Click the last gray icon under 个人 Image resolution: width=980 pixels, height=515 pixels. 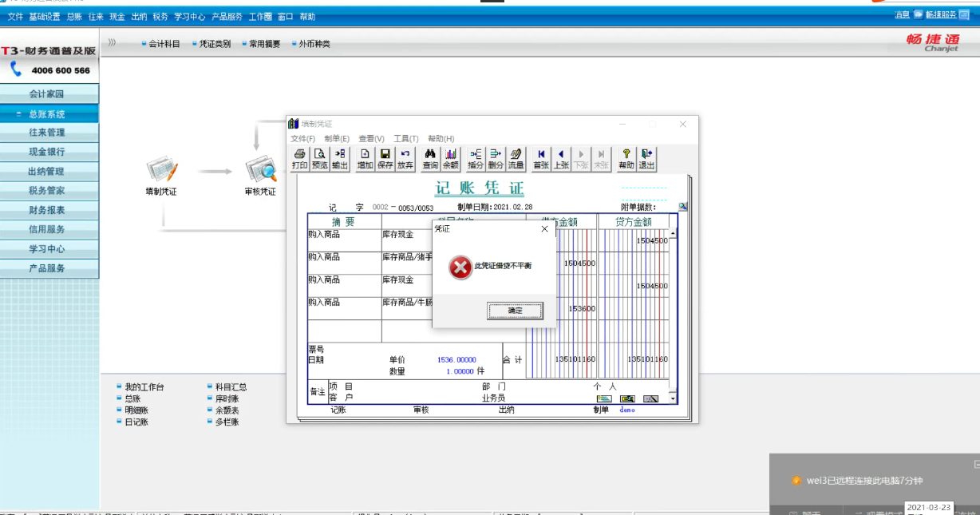[651, 398]
